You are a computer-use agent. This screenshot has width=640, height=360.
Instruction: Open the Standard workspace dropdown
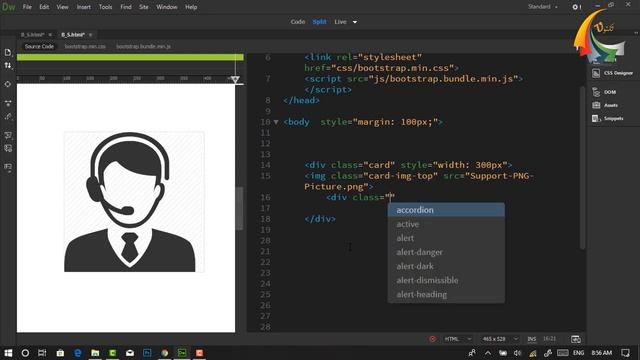click(542, 7)
